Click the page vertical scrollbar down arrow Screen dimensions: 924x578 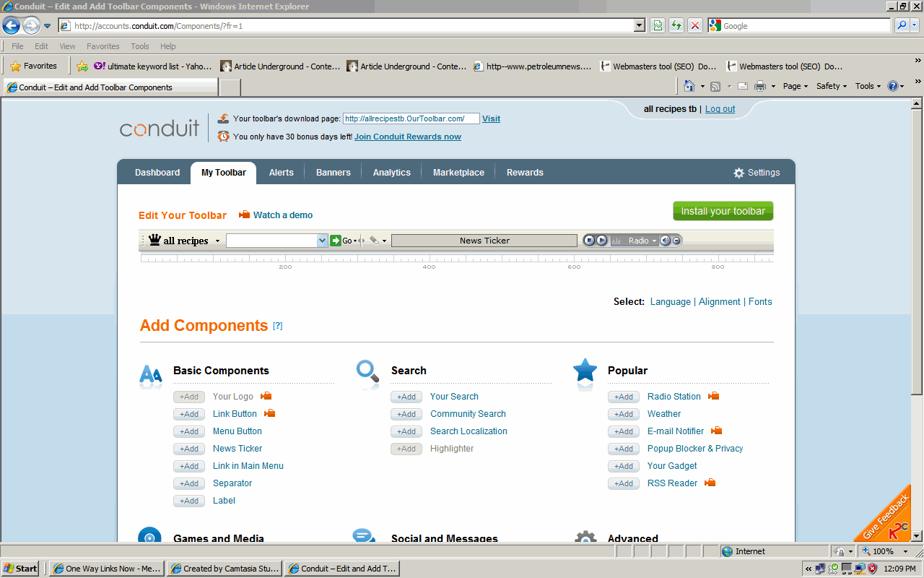click(918, 536)
